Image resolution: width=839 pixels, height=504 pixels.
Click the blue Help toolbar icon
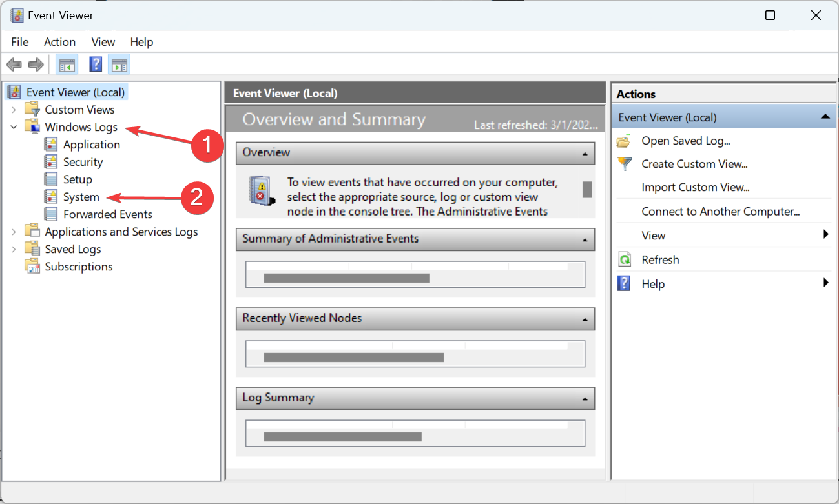[x=96, y=65]
